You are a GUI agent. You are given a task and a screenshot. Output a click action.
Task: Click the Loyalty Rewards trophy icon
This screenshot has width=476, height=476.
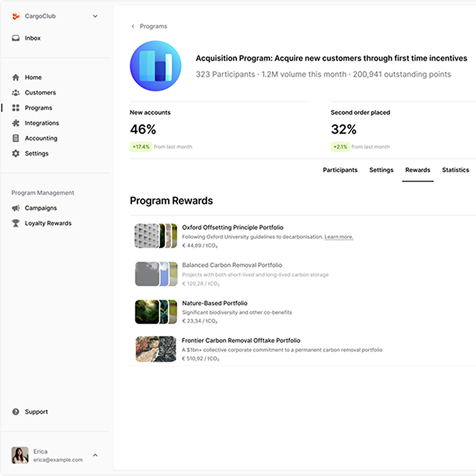tap(16, 223)
